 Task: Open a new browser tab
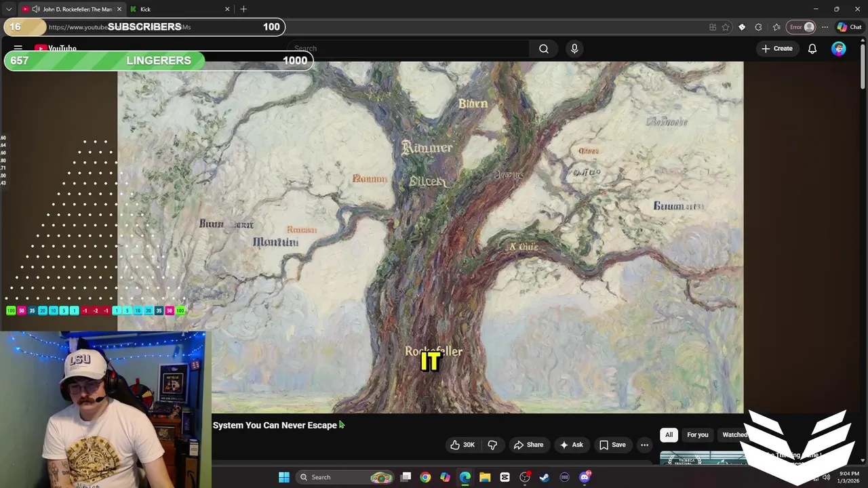243,9
